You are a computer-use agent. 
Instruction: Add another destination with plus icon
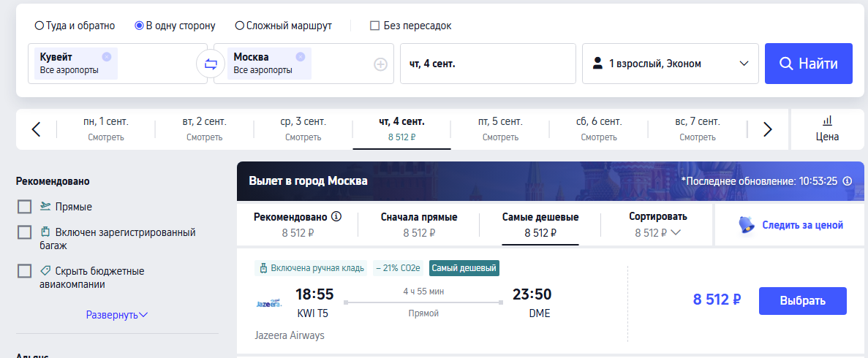(x=380, y=65)
